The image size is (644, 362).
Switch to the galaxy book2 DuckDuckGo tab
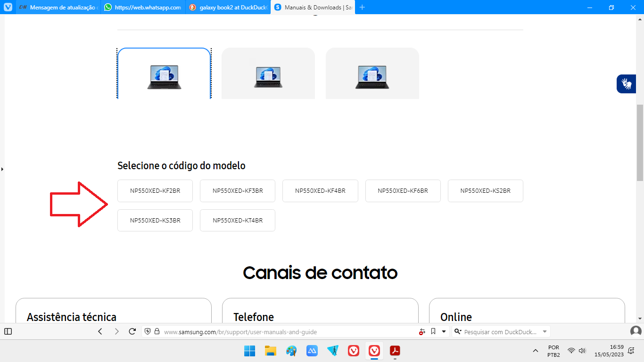(x=228, y=8)
